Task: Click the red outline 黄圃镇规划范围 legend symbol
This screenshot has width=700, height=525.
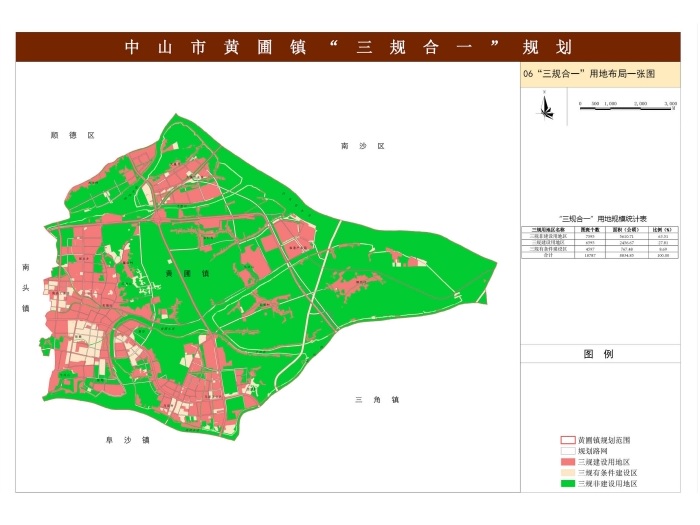Action: (567, 440)
